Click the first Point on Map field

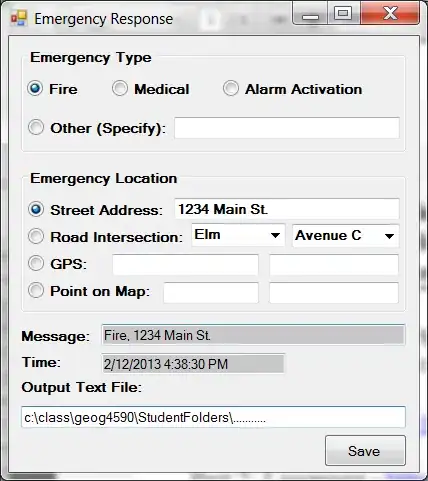click(x=211, y=293)
